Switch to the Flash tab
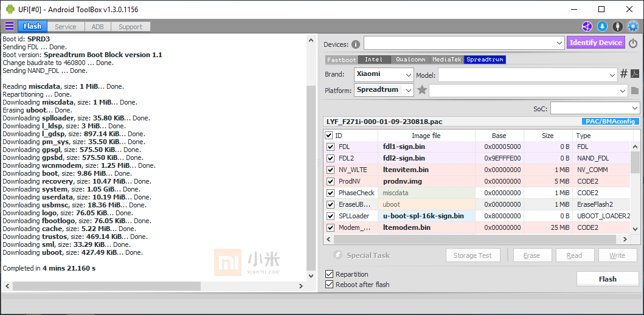The width and height of the screenshot is (644, 315). point(32,26)
